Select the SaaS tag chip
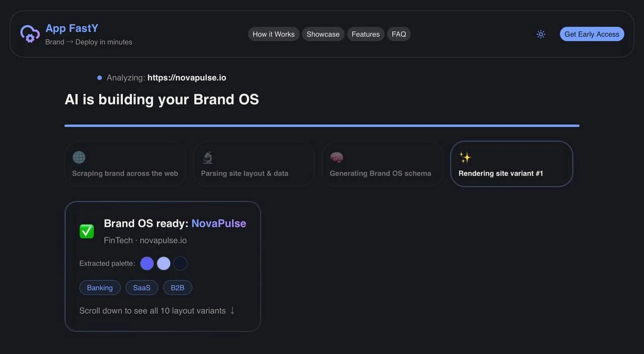 click(x=142, y=288)
